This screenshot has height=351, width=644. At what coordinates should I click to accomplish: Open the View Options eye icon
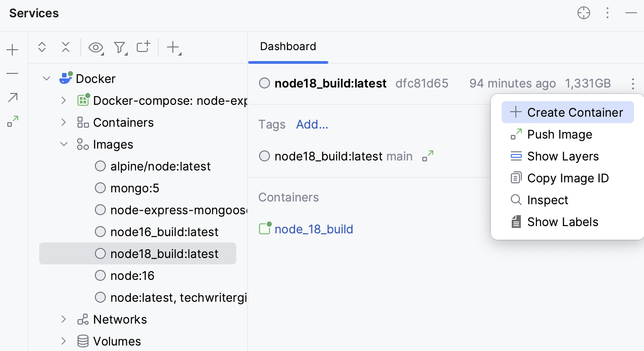point(96,47)
